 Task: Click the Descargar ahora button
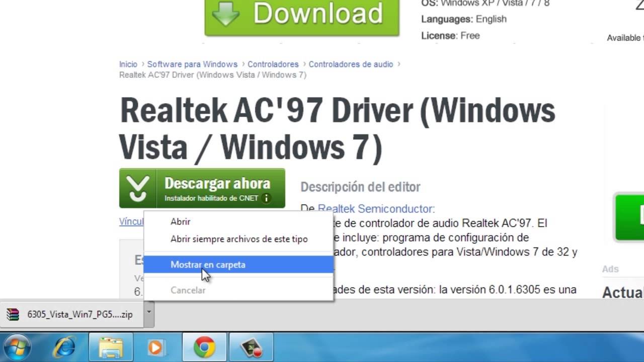(x=202, y=188)
